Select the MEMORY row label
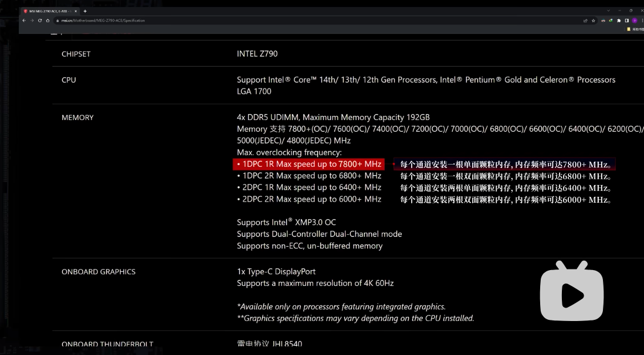Image resolution: width=644 pixels, height=355 pixels. click(x=77, y=118)
